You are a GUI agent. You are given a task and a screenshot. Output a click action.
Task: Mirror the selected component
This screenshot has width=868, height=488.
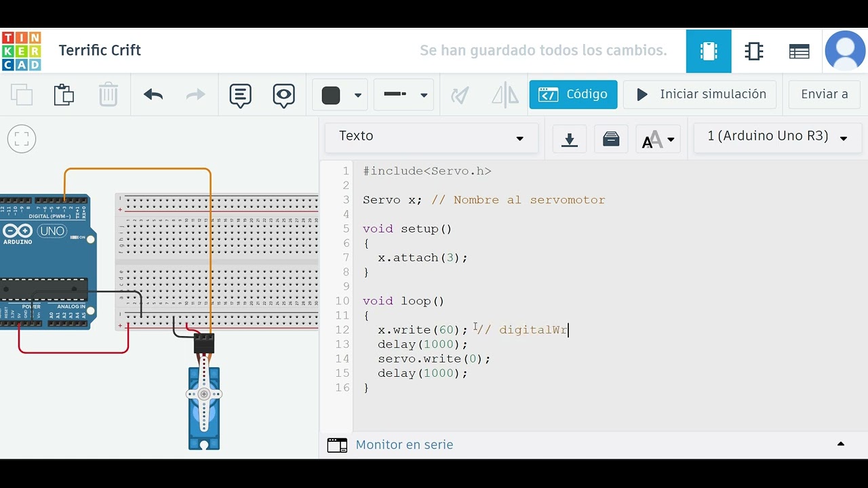point(505,95)
